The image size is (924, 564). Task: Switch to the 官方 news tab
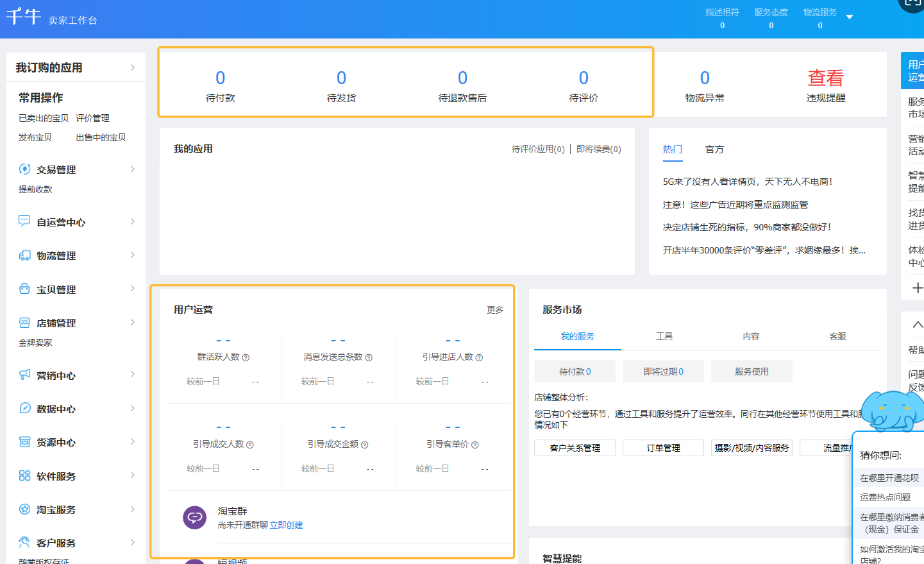[x=714, y=149]
